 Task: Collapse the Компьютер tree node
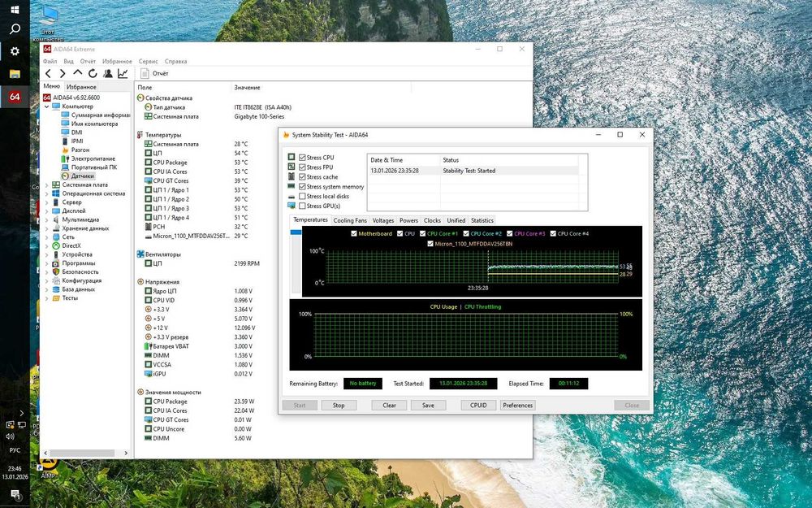[46, 106]
